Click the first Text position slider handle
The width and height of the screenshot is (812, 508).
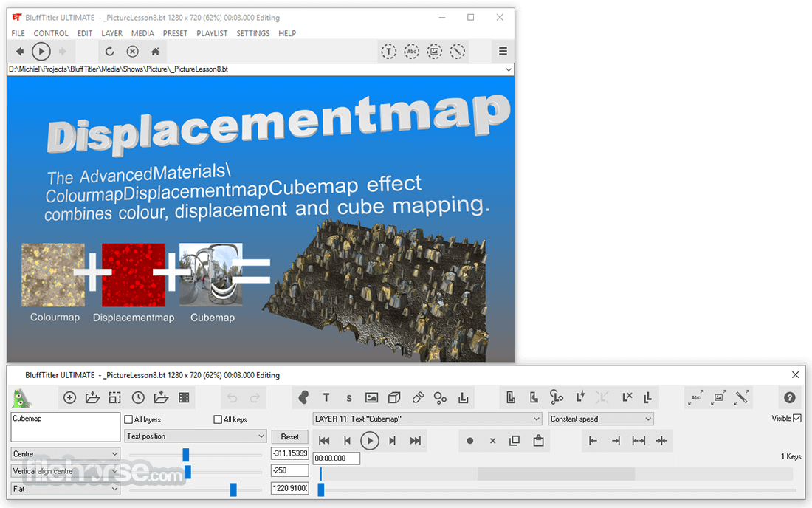(186, 455)
